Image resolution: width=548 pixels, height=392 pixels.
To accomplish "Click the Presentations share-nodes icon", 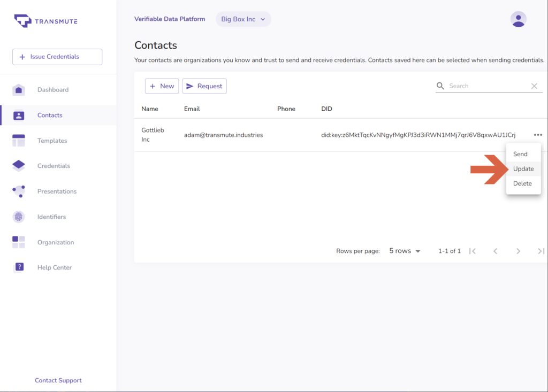I will [19, 191].
